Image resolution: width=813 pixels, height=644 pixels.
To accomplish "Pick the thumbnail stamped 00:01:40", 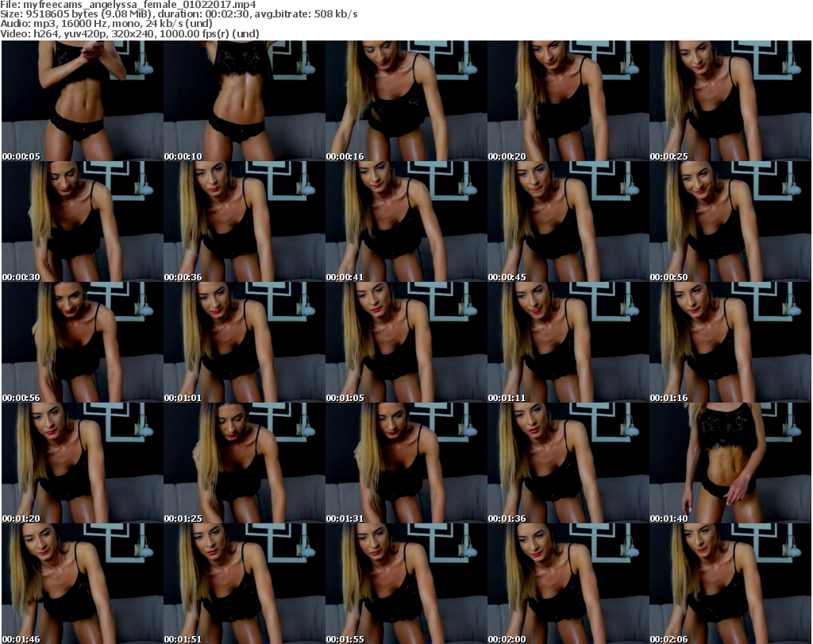I will pyautogui.click(x=730, y=463).
